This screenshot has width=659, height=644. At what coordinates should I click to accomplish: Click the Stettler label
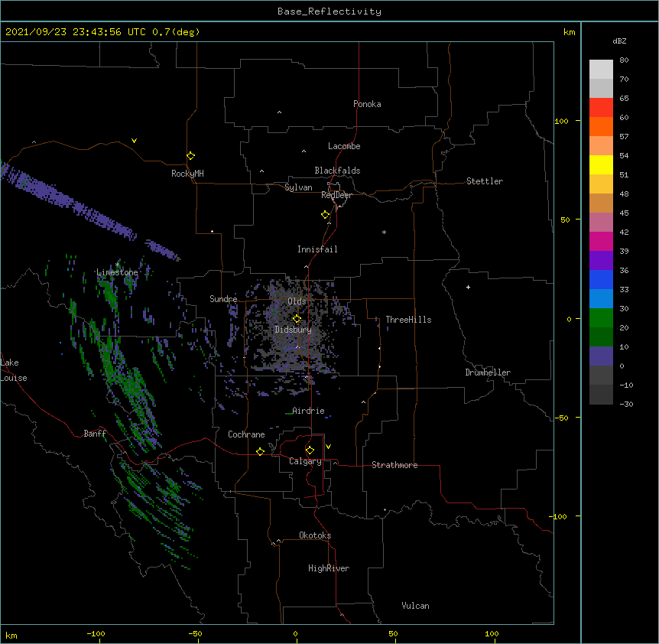tap(485, 181)
